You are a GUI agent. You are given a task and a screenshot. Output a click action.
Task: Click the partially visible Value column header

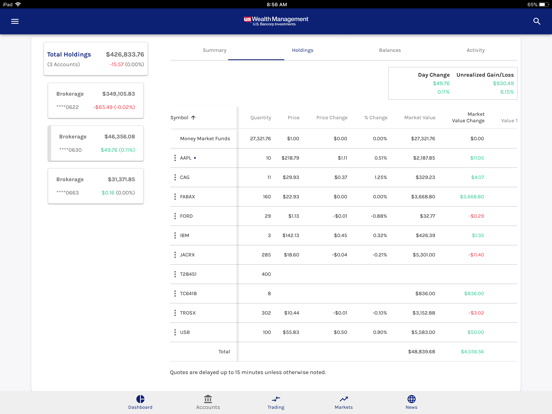pyautogui.click(x=509, y=120)
